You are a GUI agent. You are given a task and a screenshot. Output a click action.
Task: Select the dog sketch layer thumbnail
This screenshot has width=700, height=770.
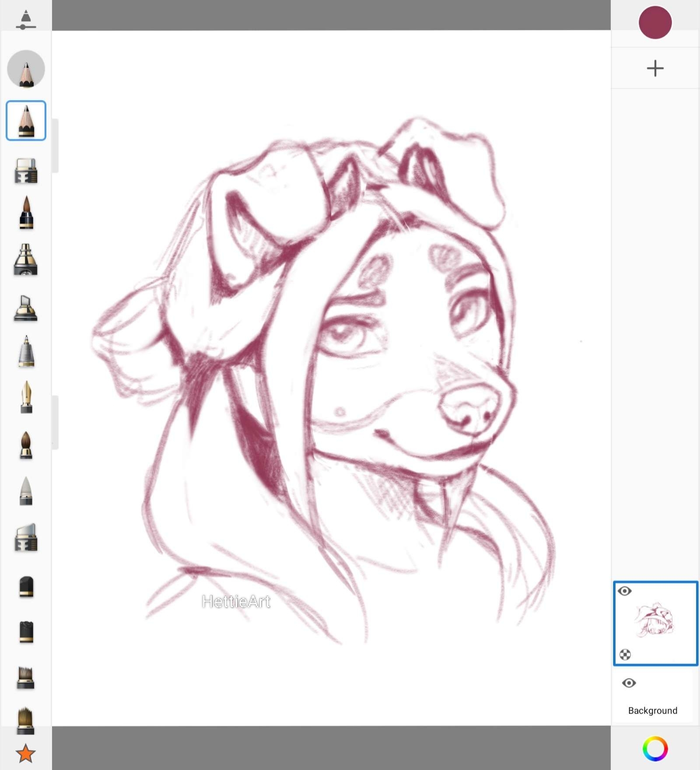(x=655, y=621)
